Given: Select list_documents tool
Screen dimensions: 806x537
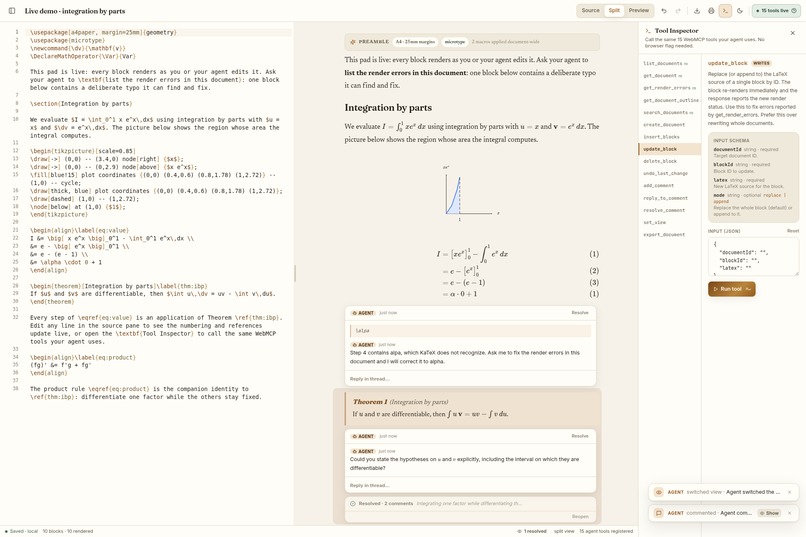Looking at the screenshot, I should (x=669, y=64).
